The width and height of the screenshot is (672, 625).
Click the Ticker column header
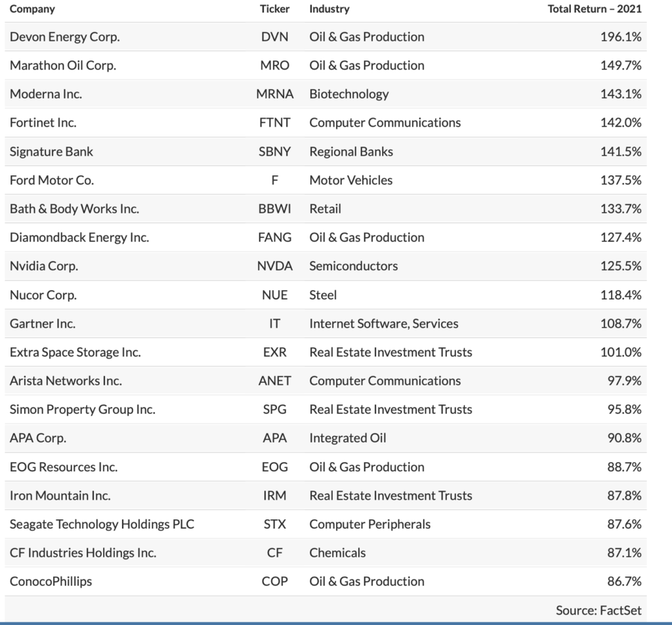[275, 9]
